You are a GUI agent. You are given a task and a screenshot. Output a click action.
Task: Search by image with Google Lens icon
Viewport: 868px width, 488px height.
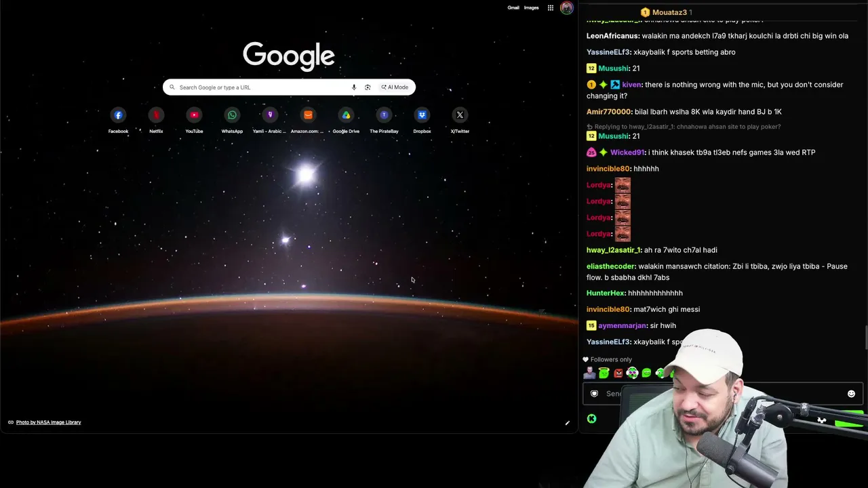[x=368, y=87]
